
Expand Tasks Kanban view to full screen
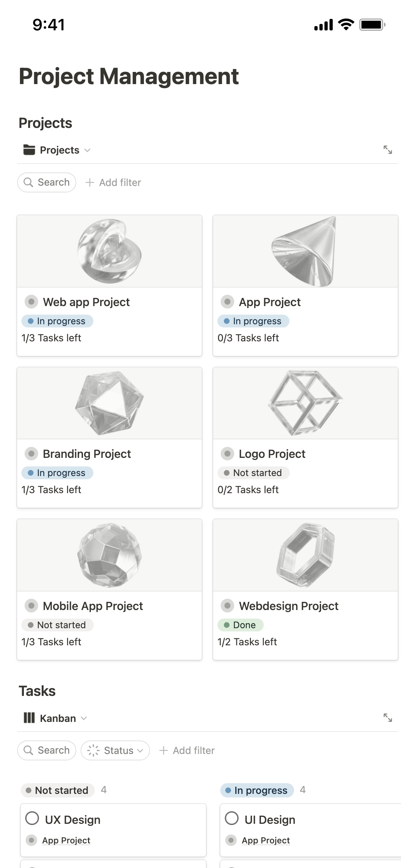tap(388, 718)
